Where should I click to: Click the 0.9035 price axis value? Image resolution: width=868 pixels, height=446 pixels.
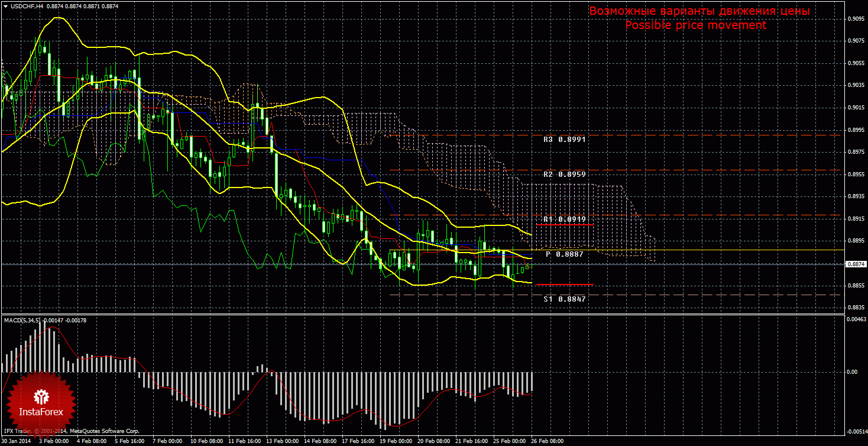tap(855, 85)
